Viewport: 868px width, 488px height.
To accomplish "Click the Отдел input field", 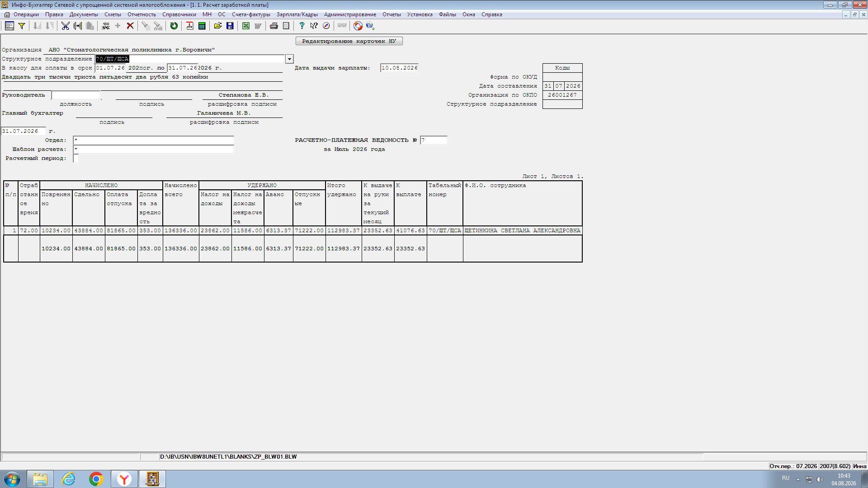I will click(x=153, y=140).
